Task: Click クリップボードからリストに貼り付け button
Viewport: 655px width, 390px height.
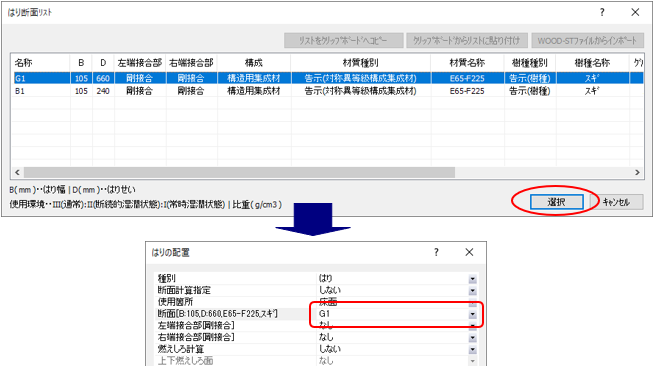Action: [x=467, y=41]
